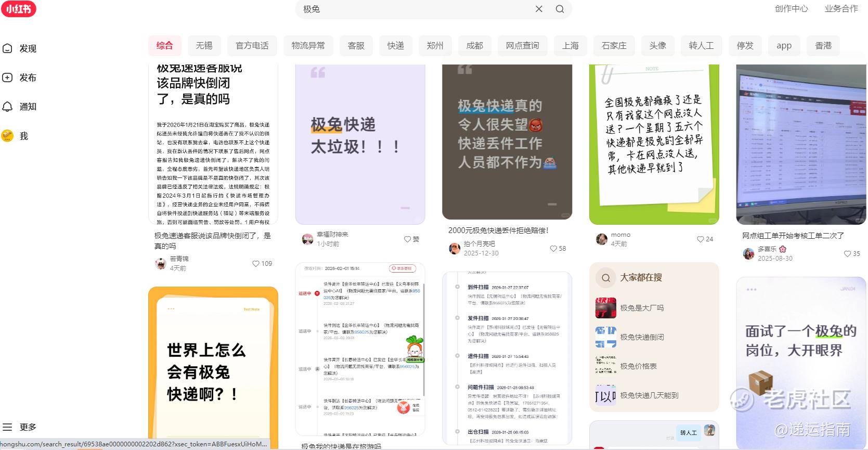This screenshot has height=450, width=868.
Task: Open author name 若青锦
Action: 179,259
